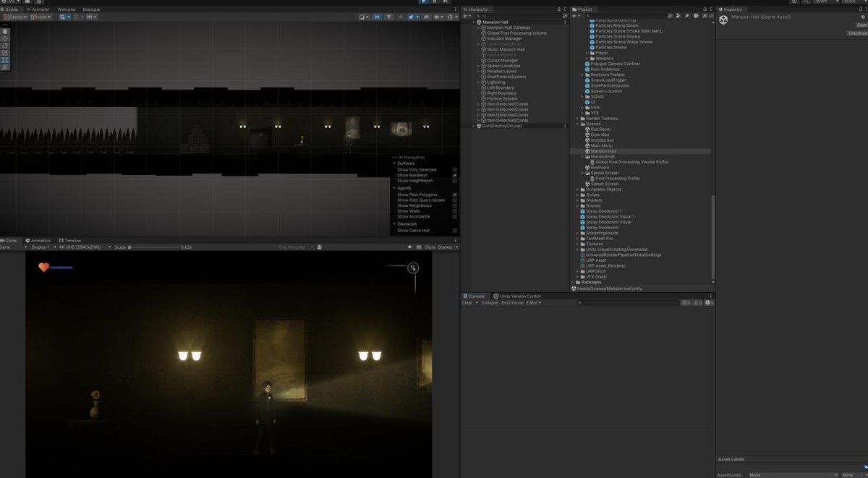The width and height of the screenshot is (868, 478).
Task: Select the URP Asset in Project
Action: [595, 260]
